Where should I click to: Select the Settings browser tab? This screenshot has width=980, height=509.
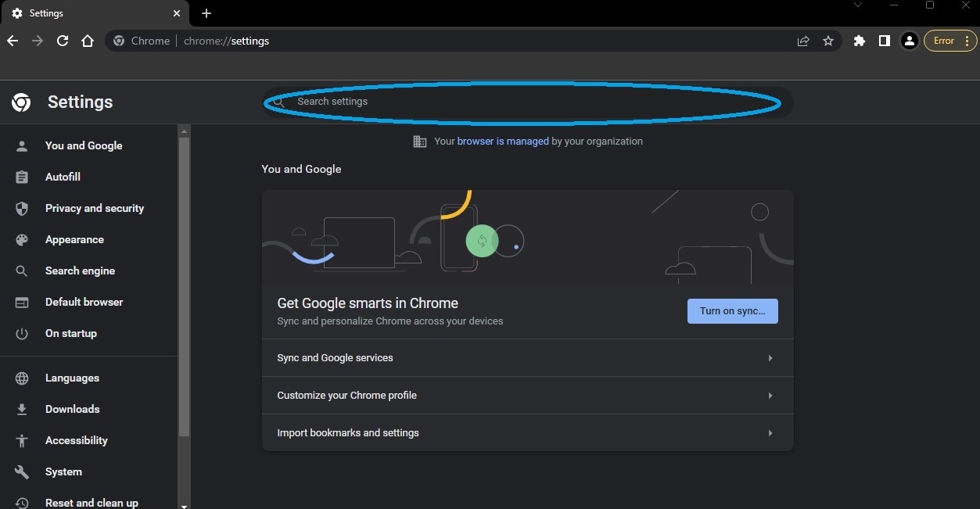(x=95, y=13)
